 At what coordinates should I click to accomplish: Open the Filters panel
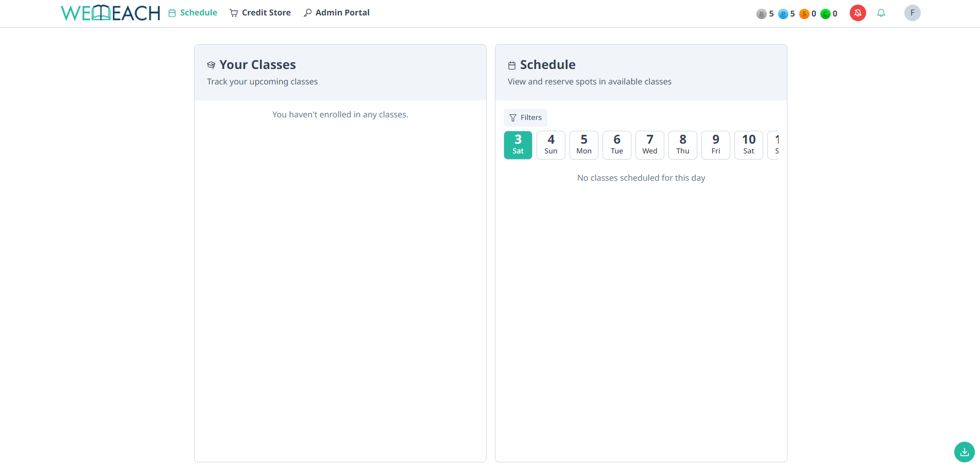525,117
